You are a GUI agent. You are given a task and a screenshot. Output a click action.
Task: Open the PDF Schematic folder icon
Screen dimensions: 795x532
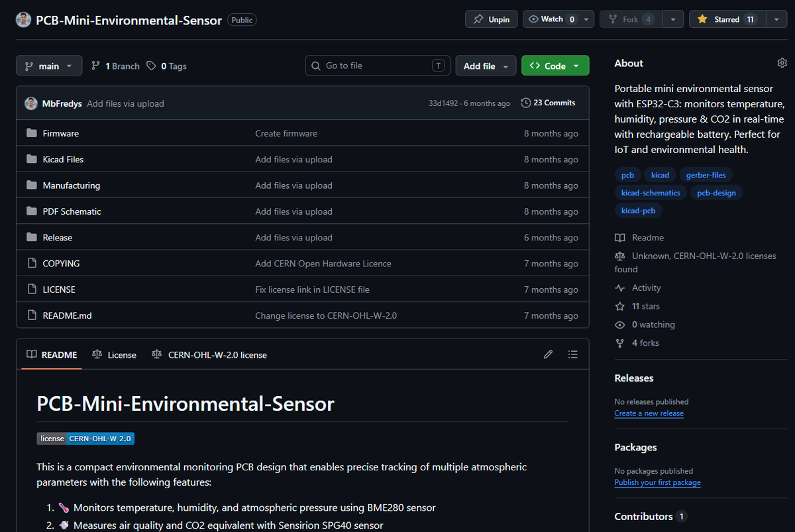point(31,211)
